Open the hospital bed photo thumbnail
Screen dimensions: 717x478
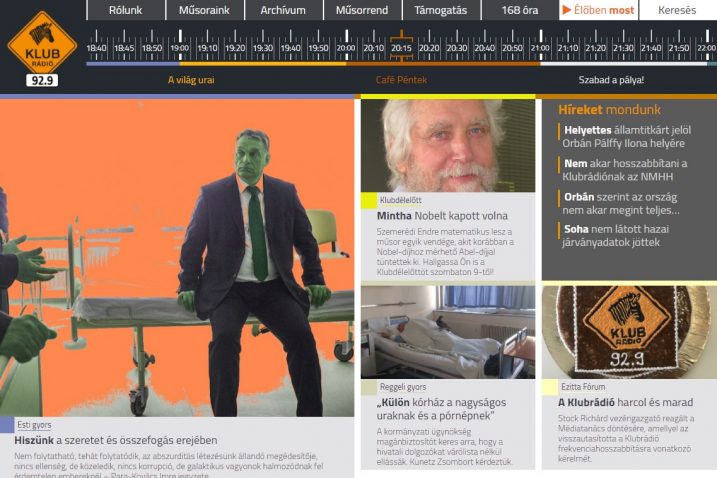(448, 332)
